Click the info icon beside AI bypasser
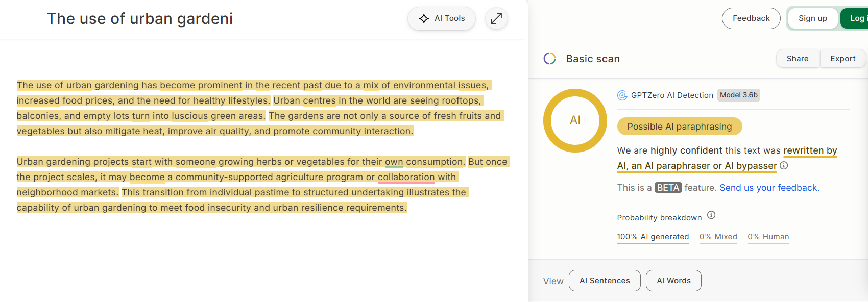Viewport: 868px width, 302px height. point(784,165)
